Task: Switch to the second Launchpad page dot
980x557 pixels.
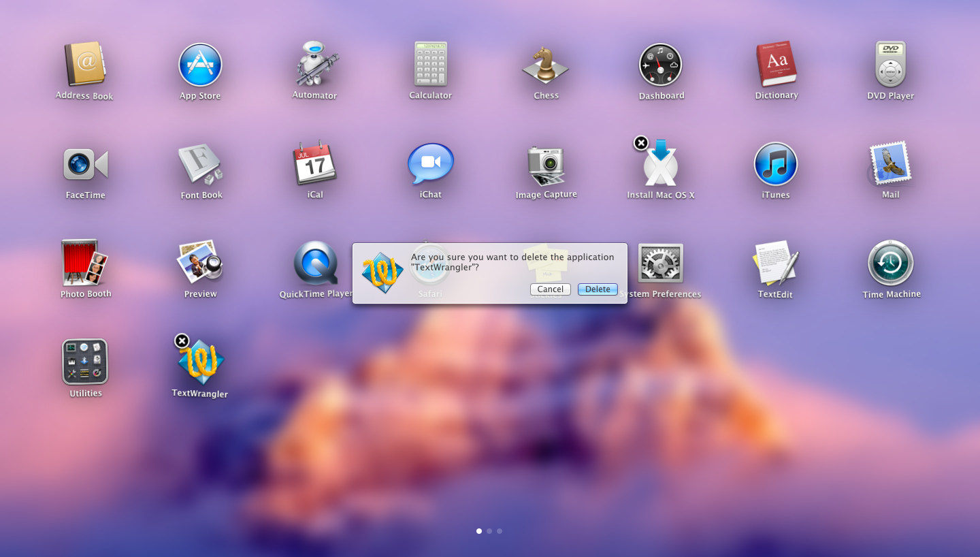Action: (x=489, y=531)
